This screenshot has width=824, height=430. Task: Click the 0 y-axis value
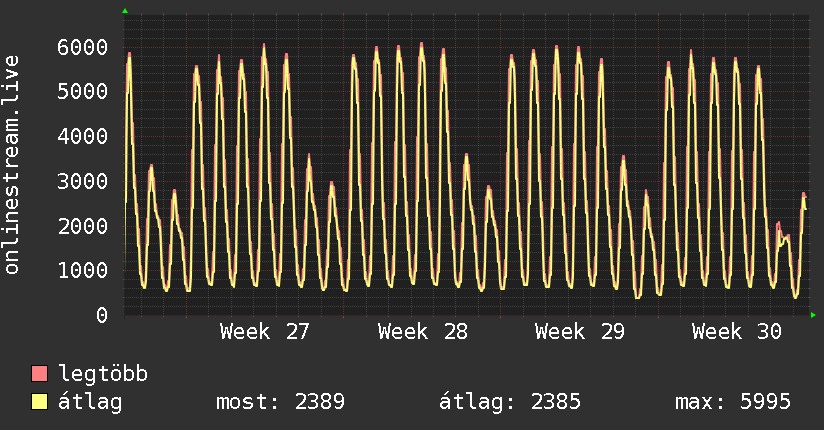pyautogui.click(x=102, y=315)
